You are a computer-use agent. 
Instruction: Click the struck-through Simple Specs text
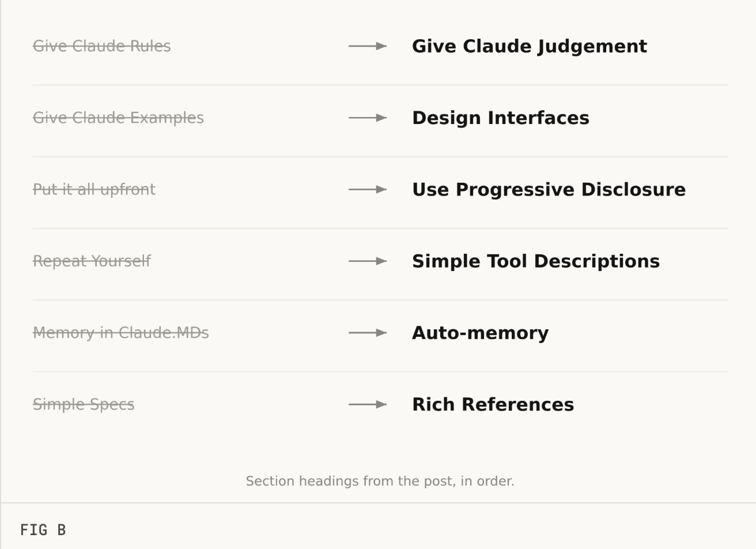(84, 405)
